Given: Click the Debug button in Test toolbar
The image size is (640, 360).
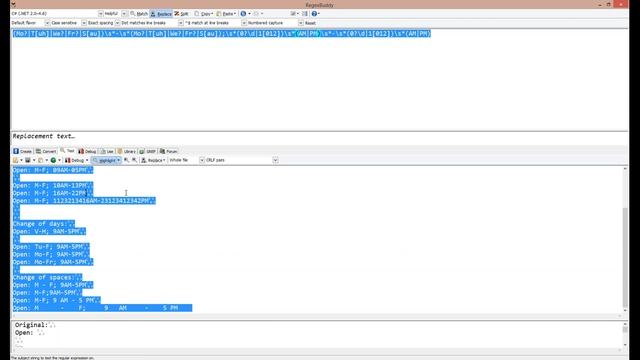Looking at the screenshot, I should tap(76, 160).
